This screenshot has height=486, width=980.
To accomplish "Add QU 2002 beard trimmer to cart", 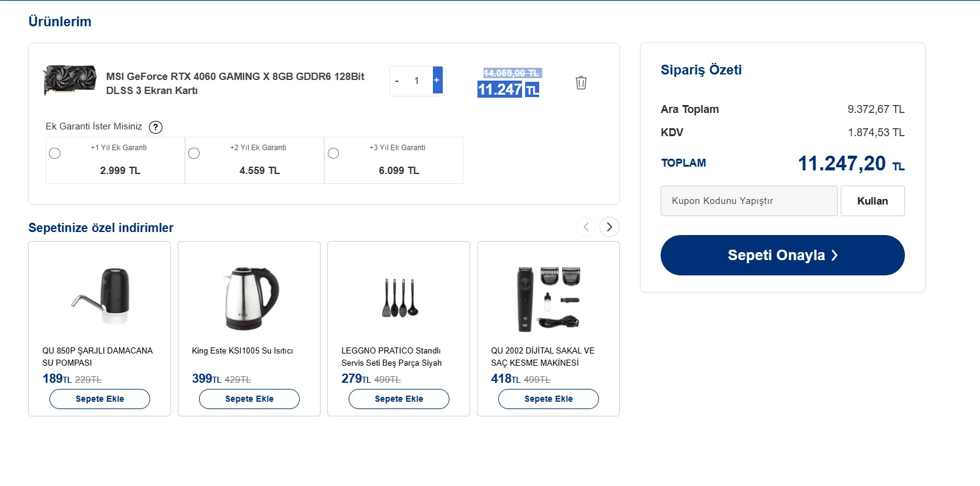I will pyautogui.click(x=548, y=399).
